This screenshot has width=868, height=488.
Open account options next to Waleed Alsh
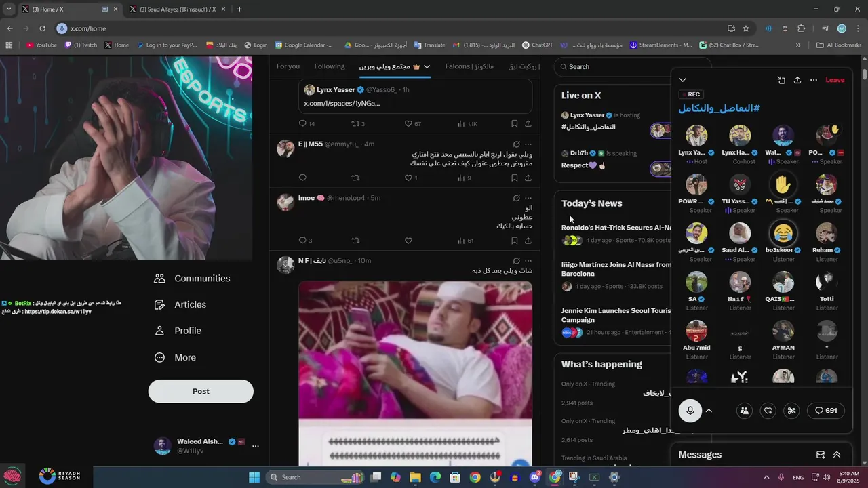pos(256,446)
